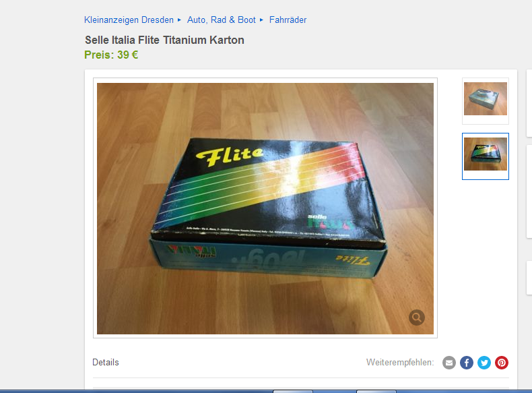Viewport: 532px width, 393px height.
Task: Click the rainbow stripe on box lid
Action: coord(258,183)
